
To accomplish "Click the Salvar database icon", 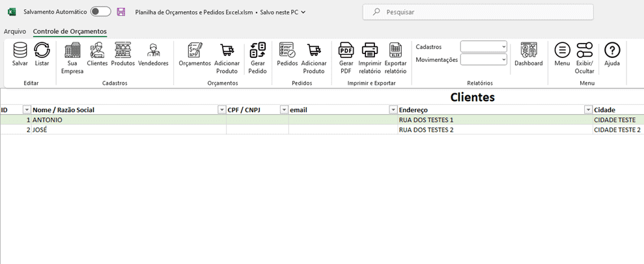I will point(20,50).
